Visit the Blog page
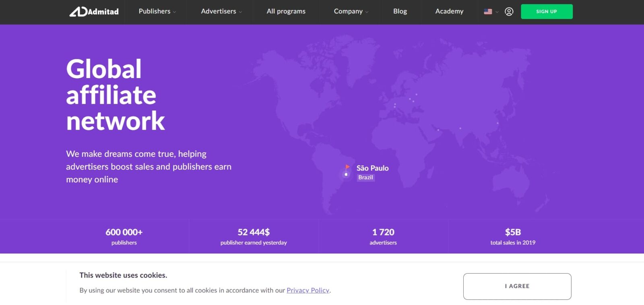Screen dimensions: 644x305 400,11
